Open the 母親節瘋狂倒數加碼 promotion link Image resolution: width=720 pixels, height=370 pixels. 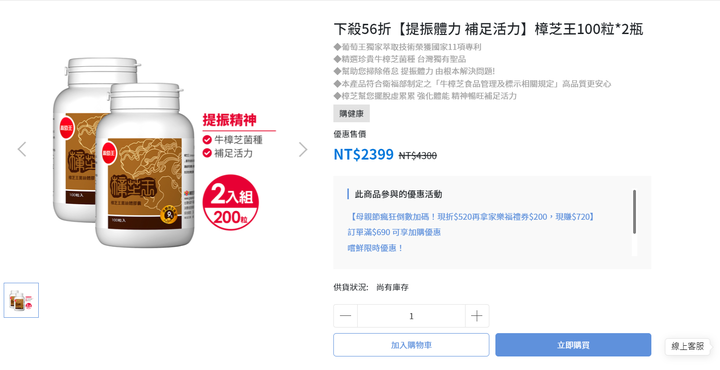click(471, 217)
